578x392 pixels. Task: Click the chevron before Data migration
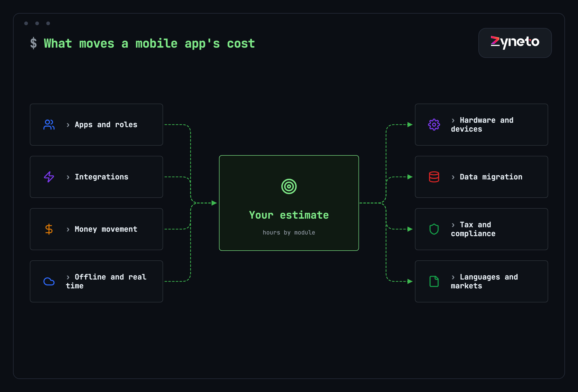(453, 177)
